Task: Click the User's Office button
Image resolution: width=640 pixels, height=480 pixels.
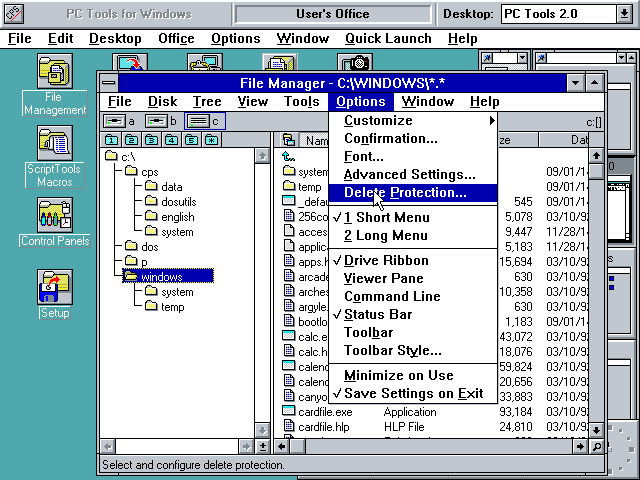Action: click(333, 14)
